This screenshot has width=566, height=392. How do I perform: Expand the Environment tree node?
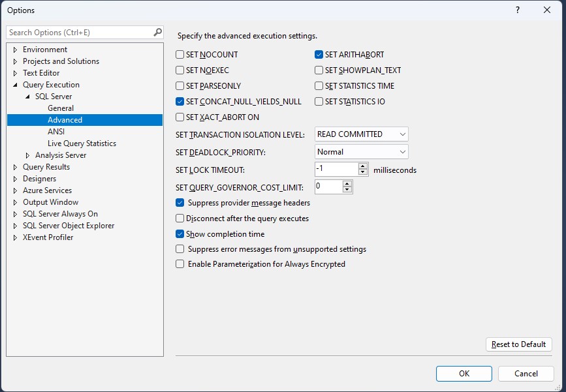(x=15, y=49)
